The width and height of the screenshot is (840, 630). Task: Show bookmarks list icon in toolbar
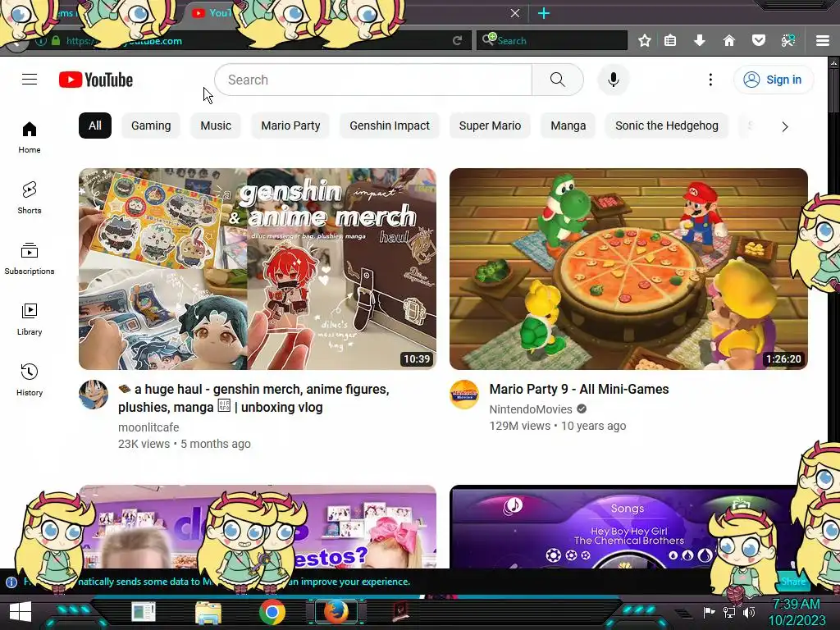pos(670,40)
